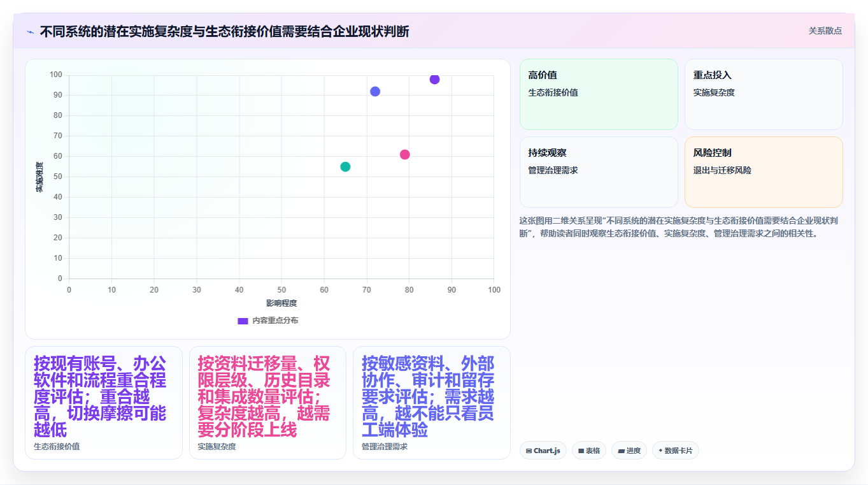Click the lightning icon beside the title
Viewport: 868px width, 485px height.
(x=30, y=32)
